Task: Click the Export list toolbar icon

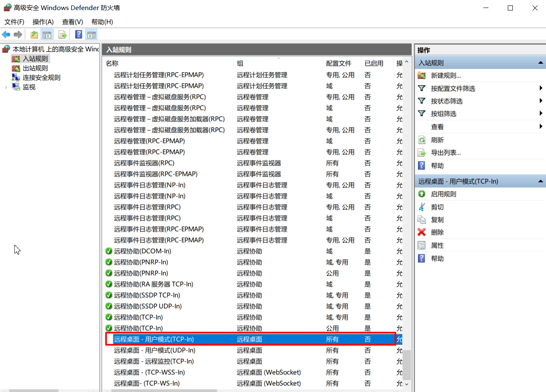Action: [x=63, y=34]
